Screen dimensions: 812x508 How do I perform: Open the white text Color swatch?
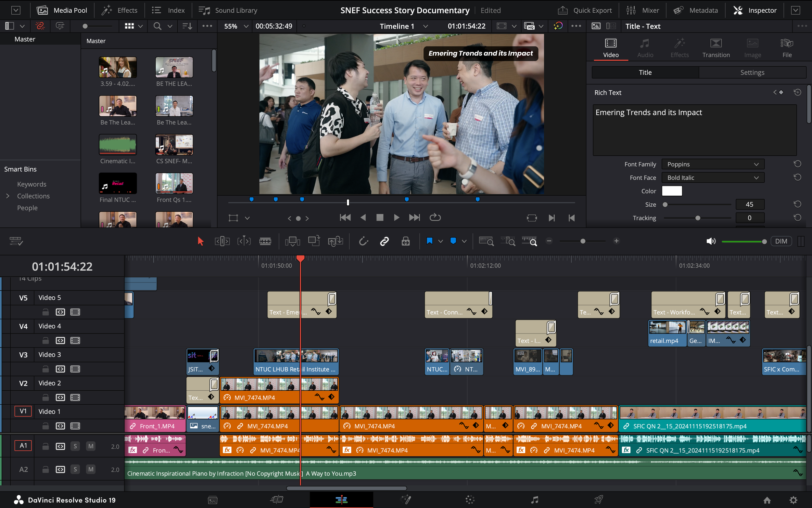[672, 191]
